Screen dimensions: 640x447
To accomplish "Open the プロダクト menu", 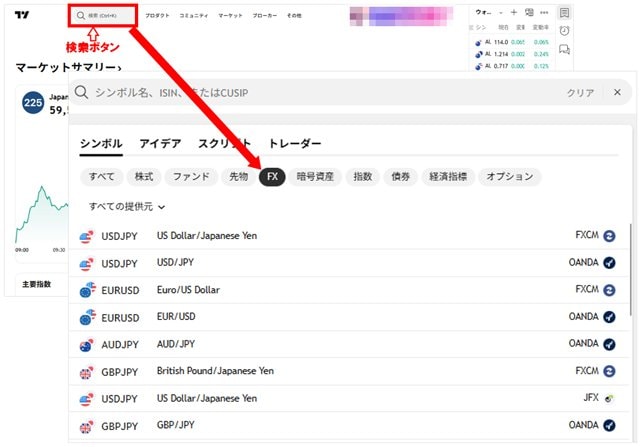I will [x=157, y=16].
